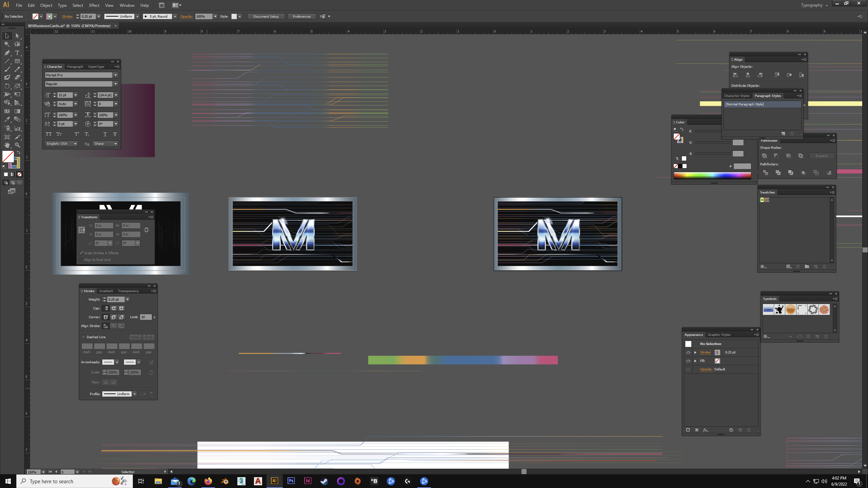Expand Fill row in Appearance panel
868x488 pixels.
click(695, 361)
